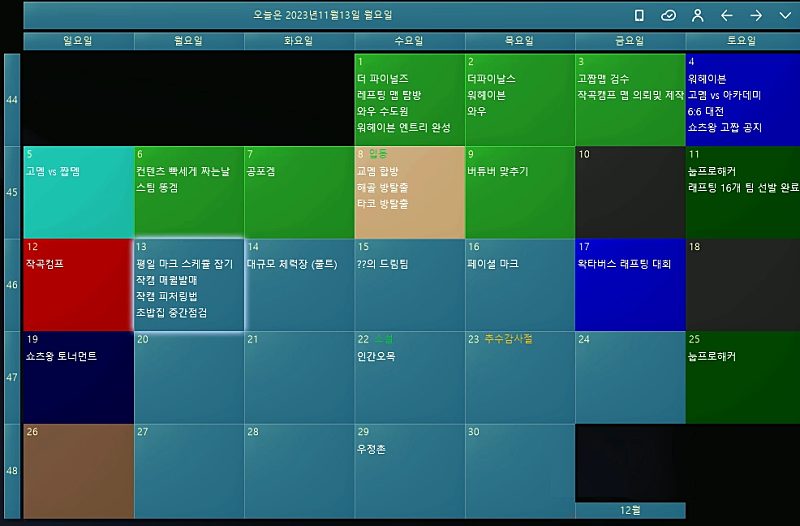Viewport: 800px width, 526px height.
Task: Select week number 44
Action: point(12,100)
